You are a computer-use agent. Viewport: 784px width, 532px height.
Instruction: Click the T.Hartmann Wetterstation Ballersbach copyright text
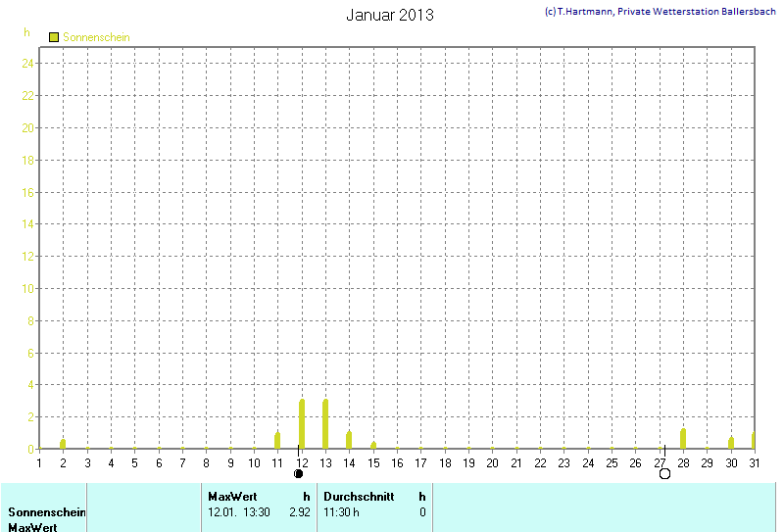click(x=660, y=12)
